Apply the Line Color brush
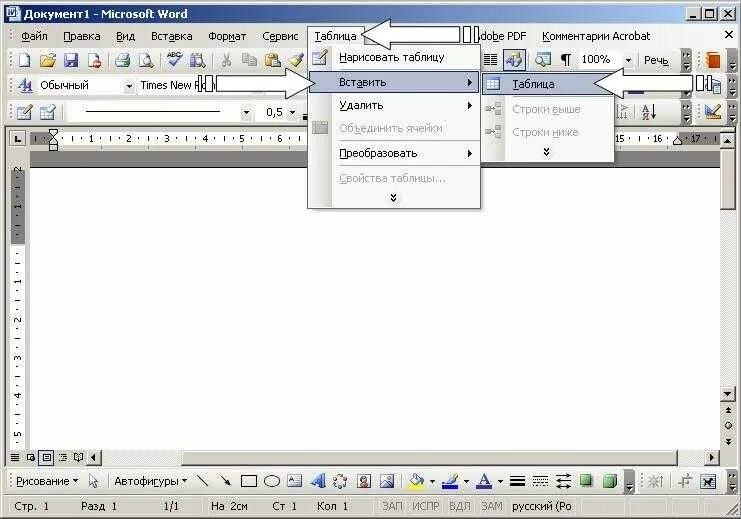Viewport: 741px width, 519px height. (451, 481)
